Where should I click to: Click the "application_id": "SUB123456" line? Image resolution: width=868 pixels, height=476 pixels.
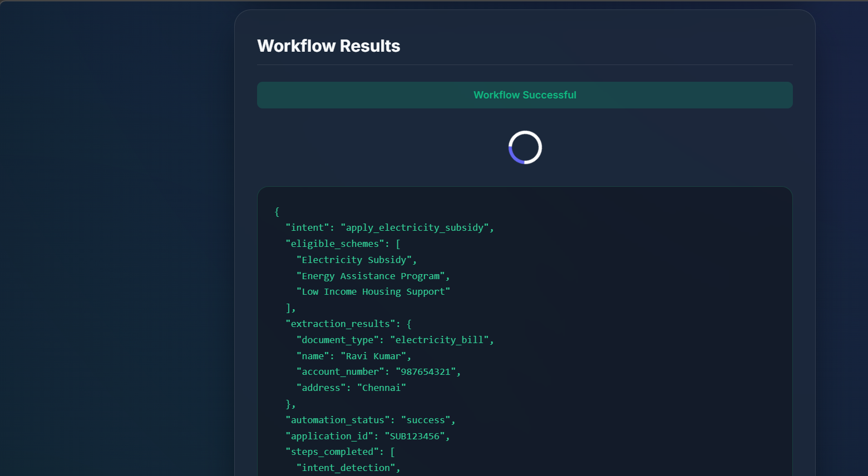click(x=368, y=436)
